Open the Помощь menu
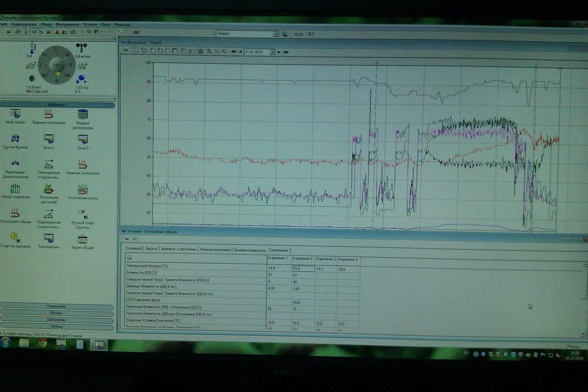588x392 pixels. point(122,25)
